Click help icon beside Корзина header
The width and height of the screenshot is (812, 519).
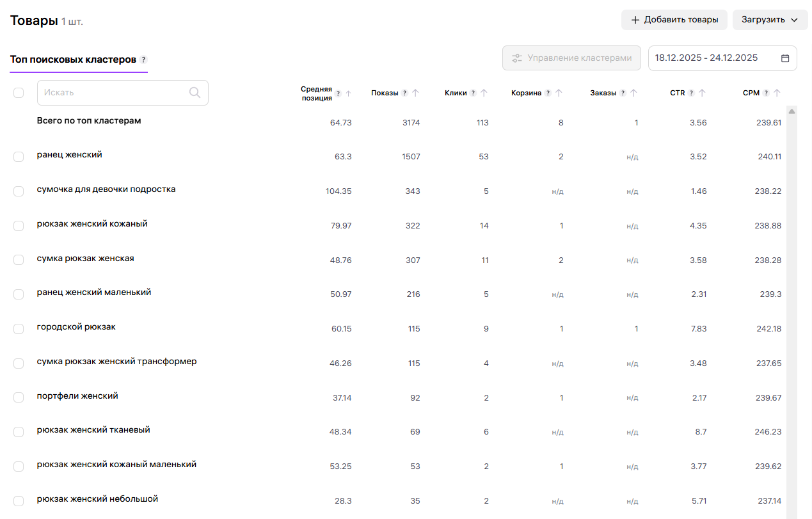click(x=548, y=93)
